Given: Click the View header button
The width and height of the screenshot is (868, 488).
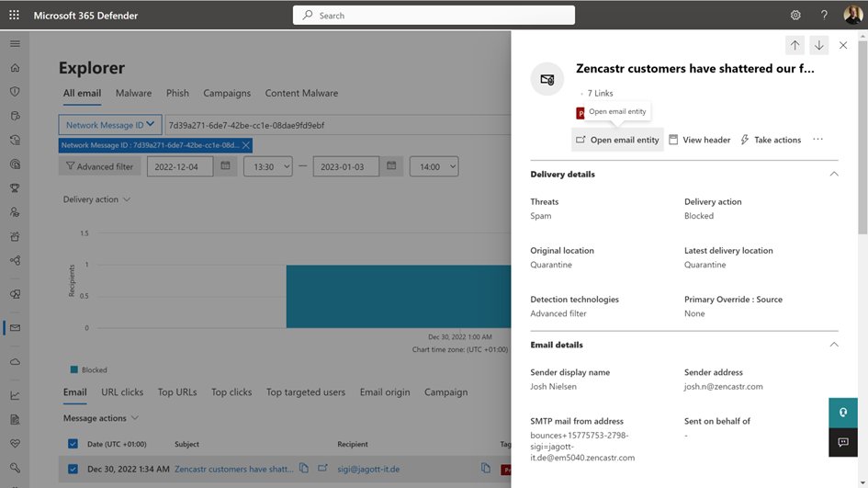Looking at the screenshot, I should [x=700, y=140].
